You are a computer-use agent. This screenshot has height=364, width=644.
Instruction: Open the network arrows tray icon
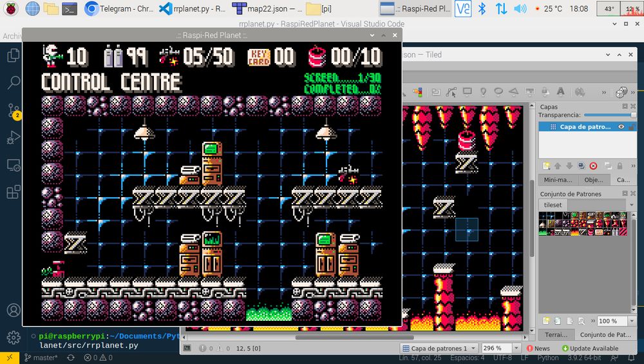pyautogui.click(x=501, y=8)
